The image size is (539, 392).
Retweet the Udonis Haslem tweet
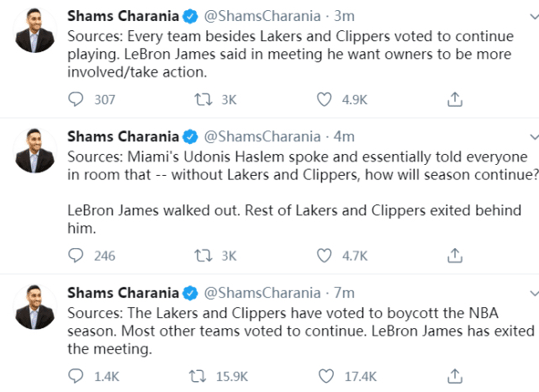[201, 256]
